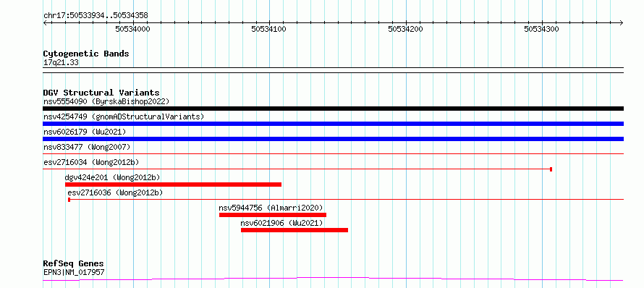Open the nsv6021906 (Wu2021) label
Image resolution: width=644 pixels, height=288 pixels.
tap(281, 223)
